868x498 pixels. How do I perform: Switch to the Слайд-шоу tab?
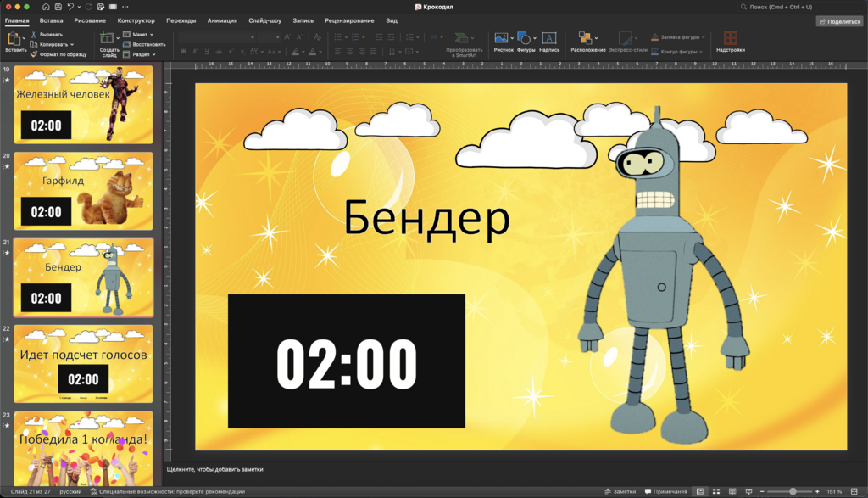pos(264,20)
